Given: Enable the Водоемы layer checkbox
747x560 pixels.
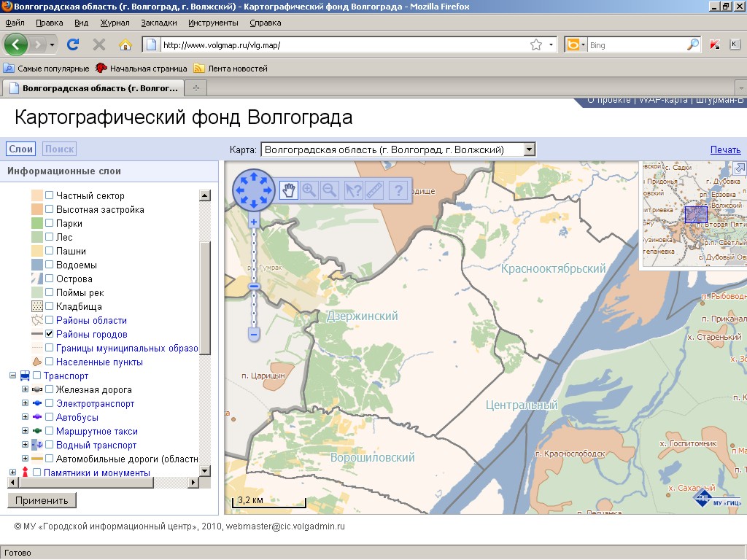Looking at the screenshot, I should pos(50,264).
